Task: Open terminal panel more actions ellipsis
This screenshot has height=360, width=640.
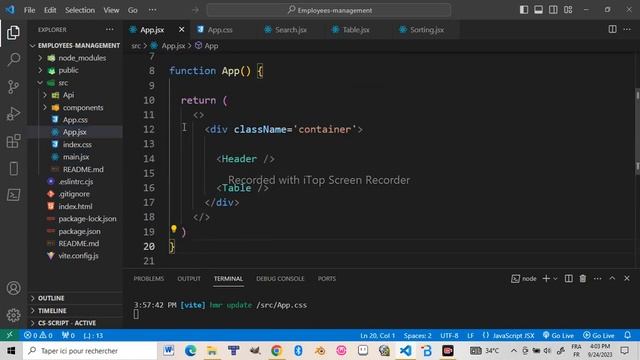Action: tap(598, 278)
